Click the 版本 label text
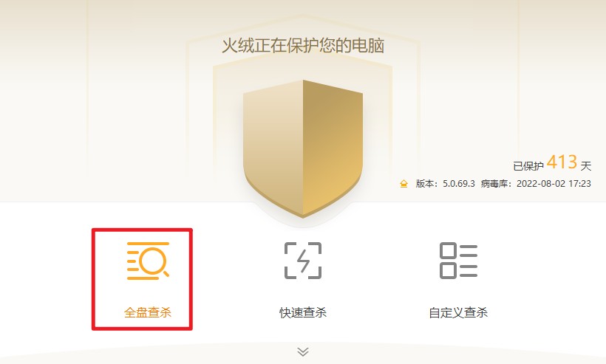 [425, 184]
